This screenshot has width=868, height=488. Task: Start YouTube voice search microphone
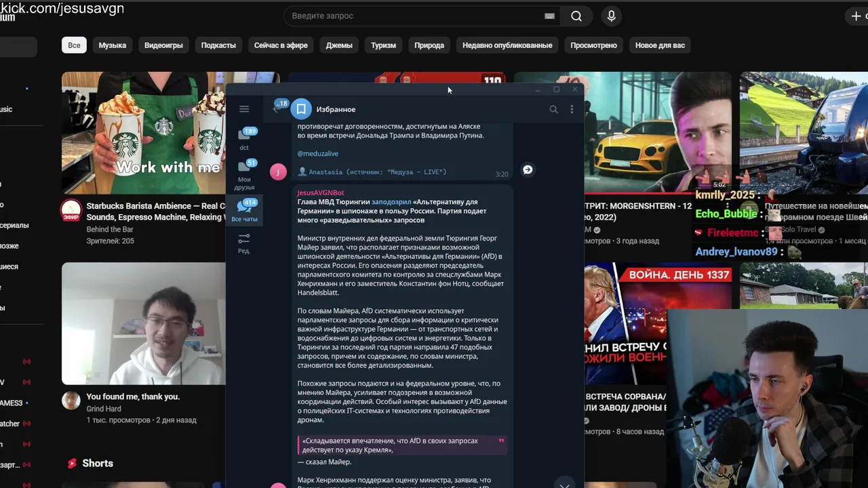click(x=612, y=16)
